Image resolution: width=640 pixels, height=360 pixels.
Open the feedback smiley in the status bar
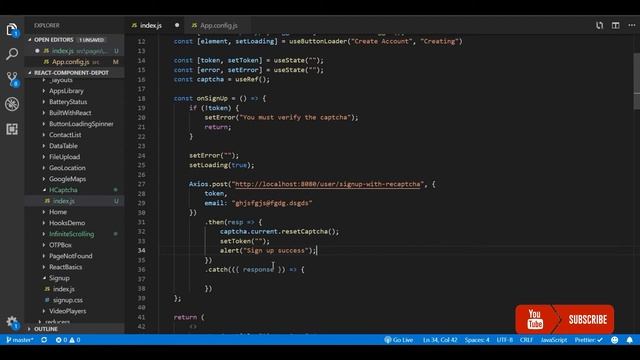pos(614,340)
